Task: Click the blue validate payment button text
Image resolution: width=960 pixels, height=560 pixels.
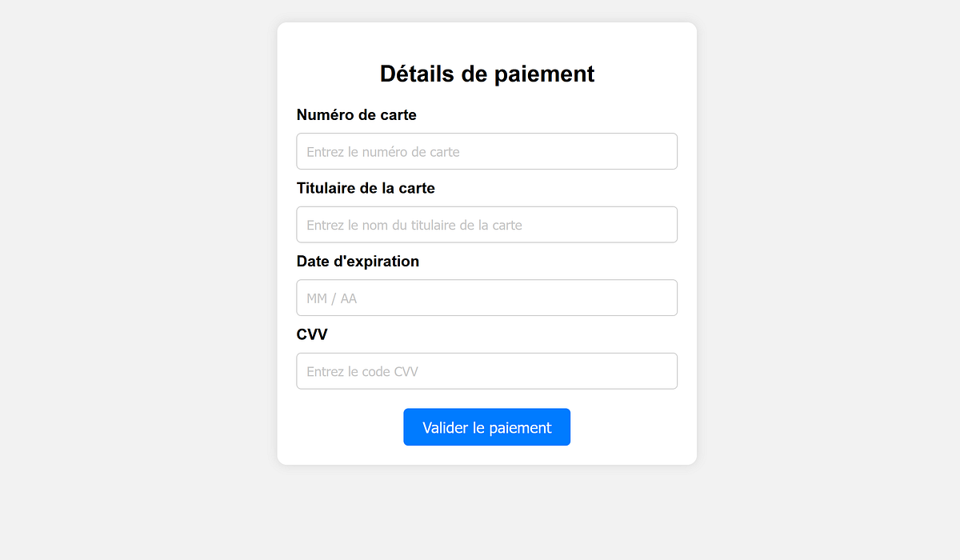Action: pos(486,426)
